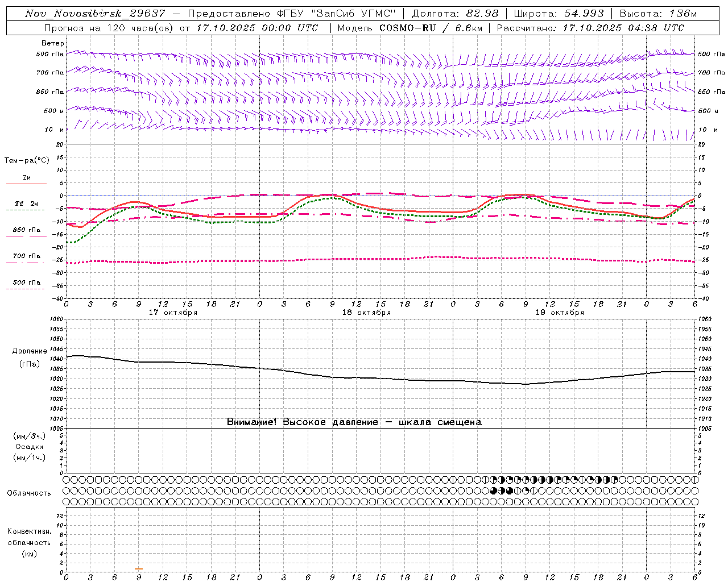This screenshot has width=728, height=582.
Task: Select the forecast start time 17.10.2025 00:00 UTC
Action: pos(257,28)
